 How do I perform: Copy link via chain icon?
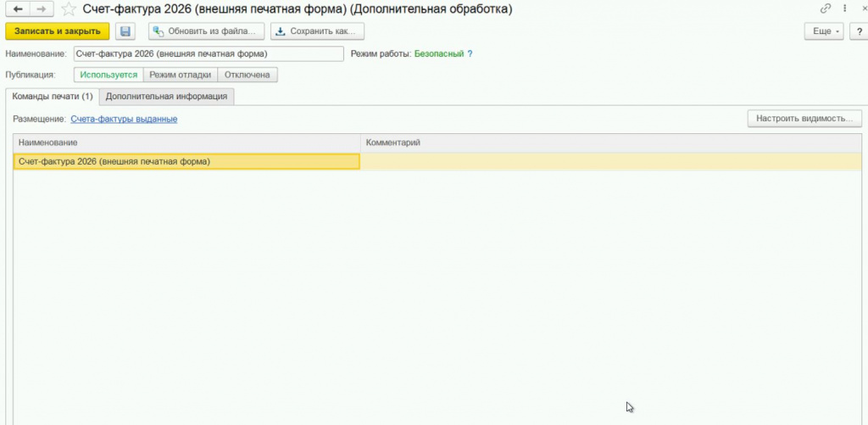point(826,8)
